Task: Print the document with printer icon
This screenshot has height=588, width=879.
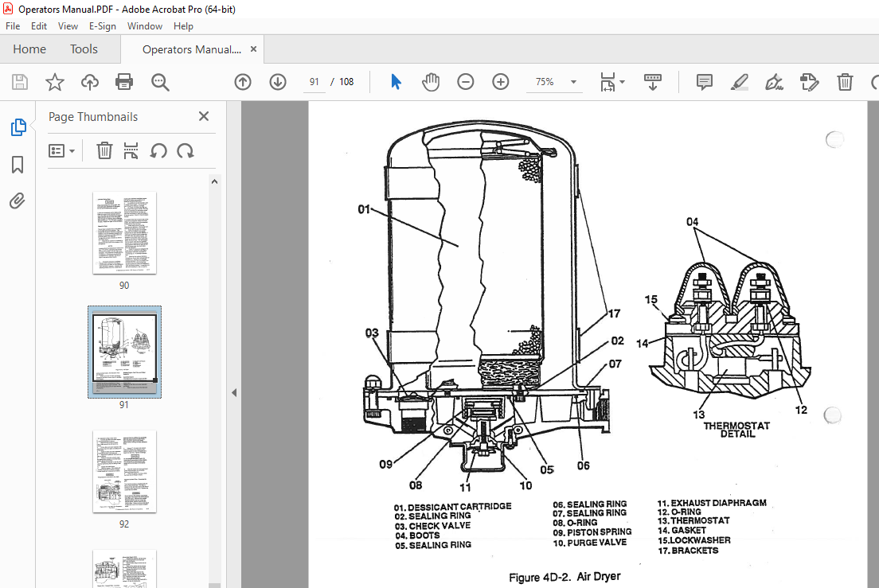Action: 124,82
